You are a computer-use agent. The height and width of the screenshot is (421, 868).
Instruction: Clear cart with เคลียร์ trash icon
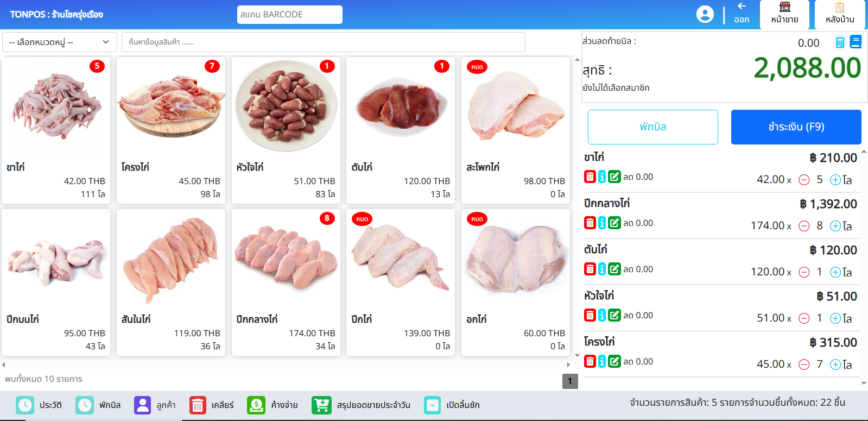click(x=198, y=405)
